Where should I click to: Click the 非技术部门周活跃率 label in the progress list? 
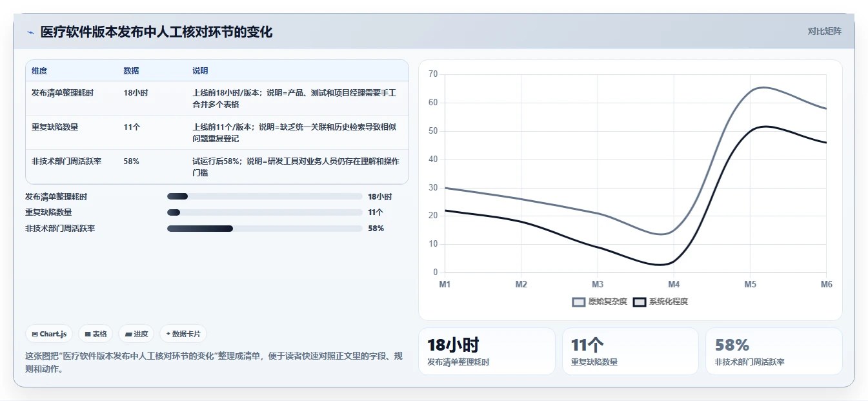[x=60, y=229]
